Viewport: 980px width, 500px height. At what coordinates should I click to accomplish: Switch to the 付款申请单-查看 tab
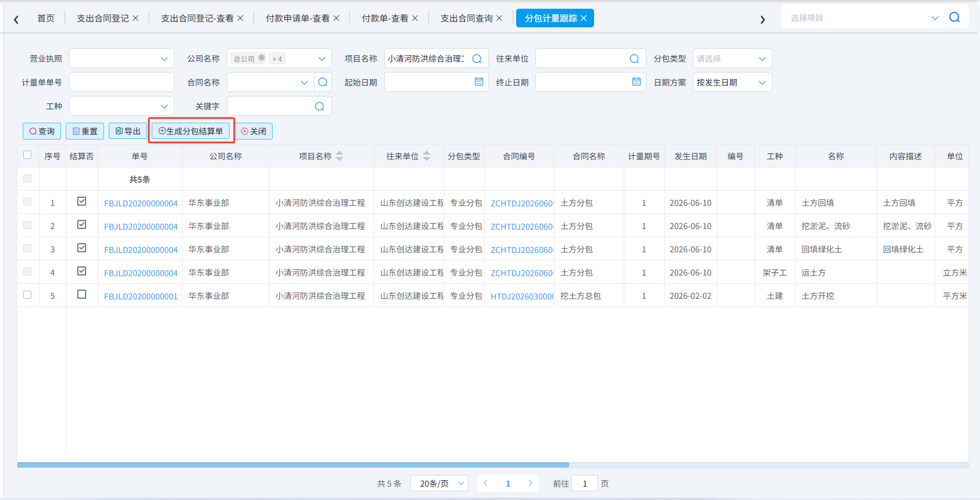coord(298,19)
